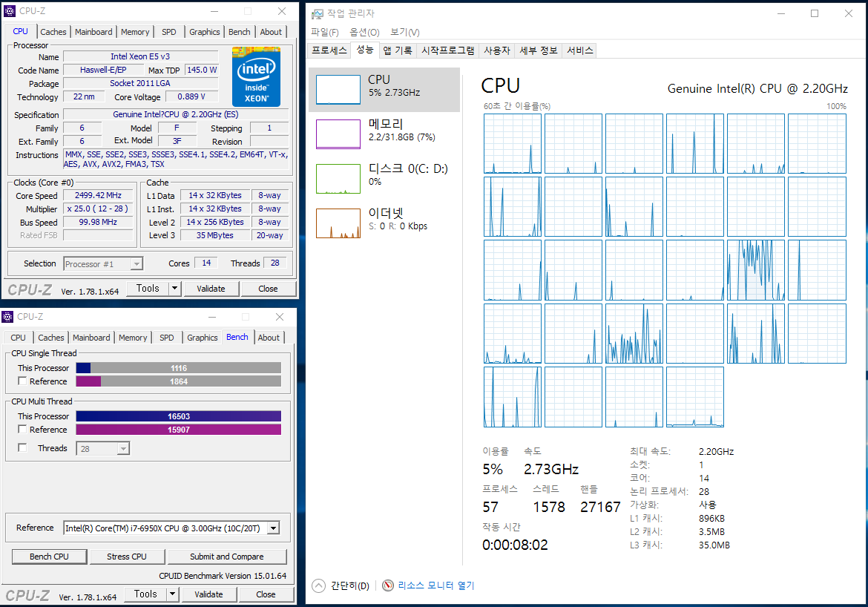Viewport: 868px width, 607px height.
Task: Maximize the Task Manager window
Action: coord(815,13)
